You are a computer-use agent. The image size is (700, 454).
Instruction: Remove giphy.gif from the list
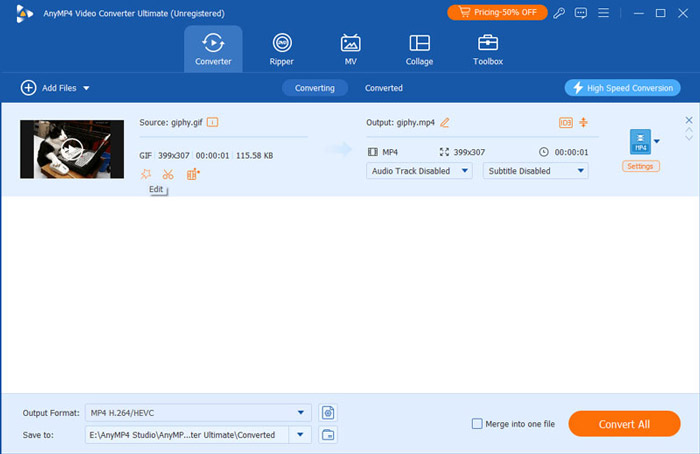click(689, 120)
